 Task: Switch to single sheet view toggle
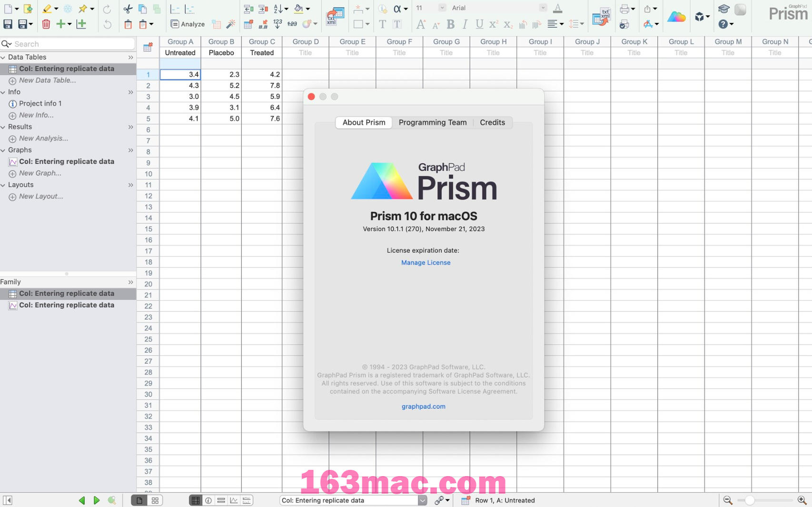[x=139, y=500]
